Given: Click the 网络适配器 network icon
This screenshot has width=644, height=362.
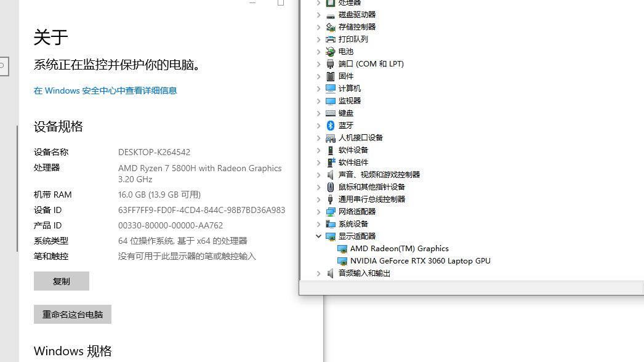Looking at the screenshot, I should point(330,212).
